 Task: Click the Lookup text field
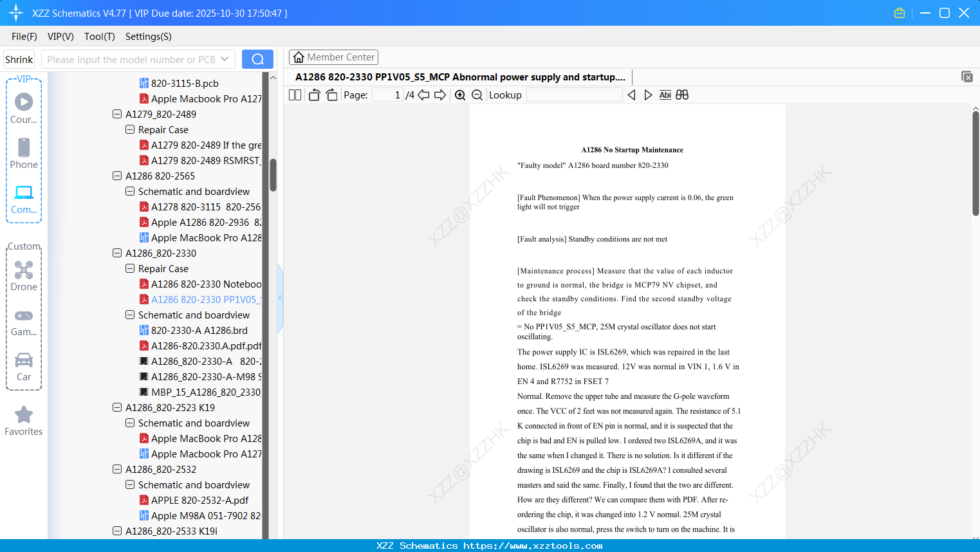[574, 95]
